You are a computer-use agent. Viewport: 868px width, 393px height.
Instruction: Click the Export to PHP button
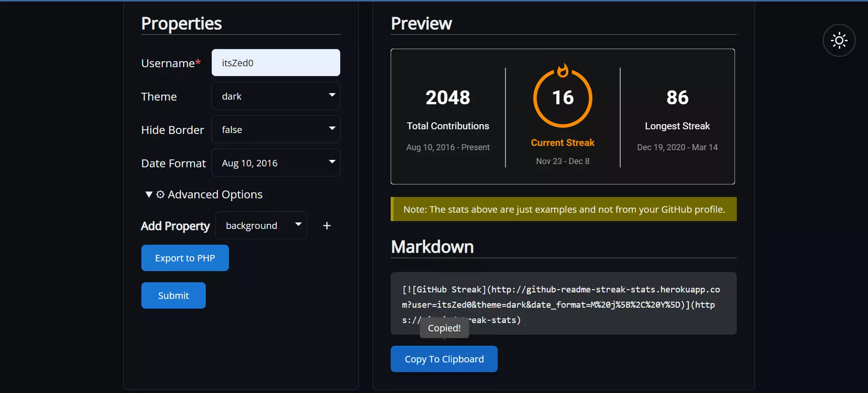point(185,258)
